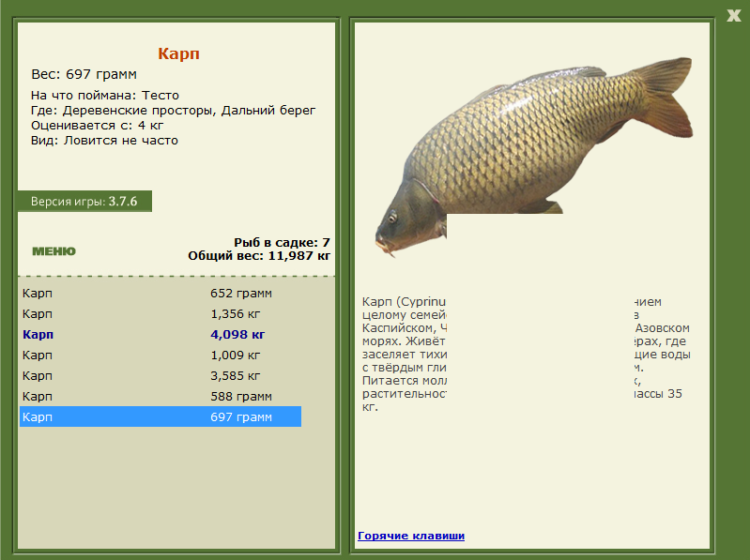Select the Карп 1,356 кг row
This screenshot has width=750, height=560.
click(x=161, y=314)
